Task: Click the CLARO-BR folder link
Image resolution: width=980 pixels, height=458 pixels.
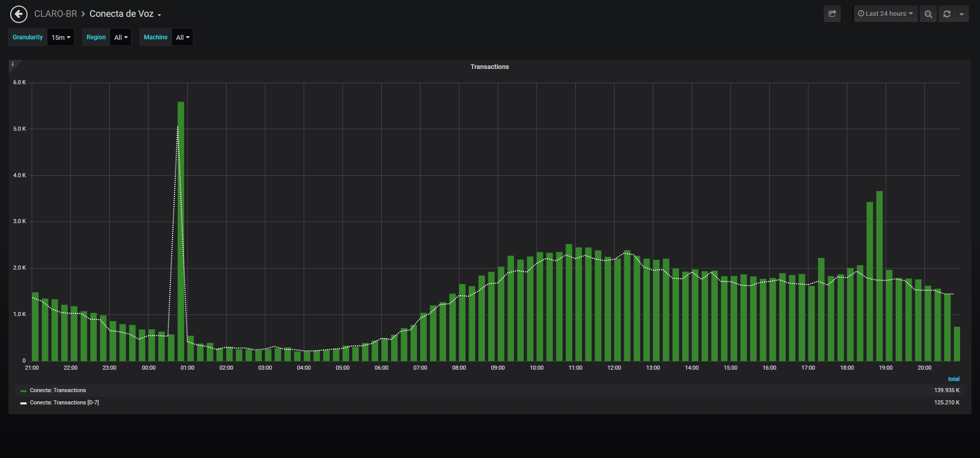Action: point(56,14)
